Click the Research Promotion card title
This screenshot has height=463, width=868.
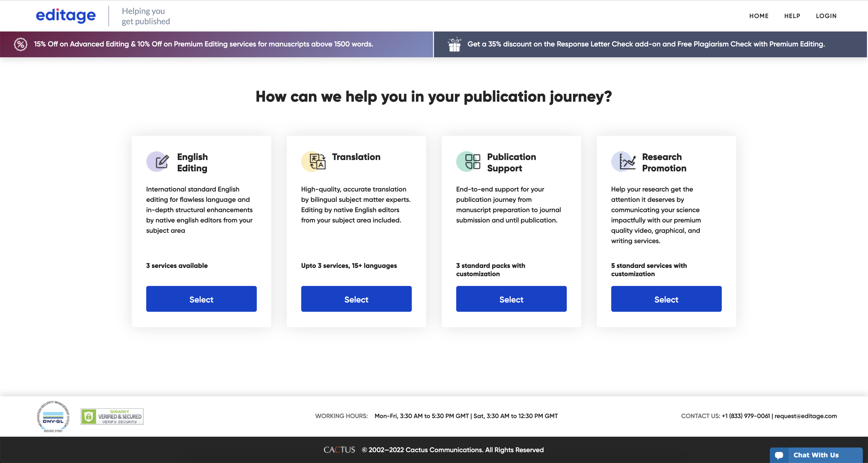pyautogui.click(x=664, y=163)
